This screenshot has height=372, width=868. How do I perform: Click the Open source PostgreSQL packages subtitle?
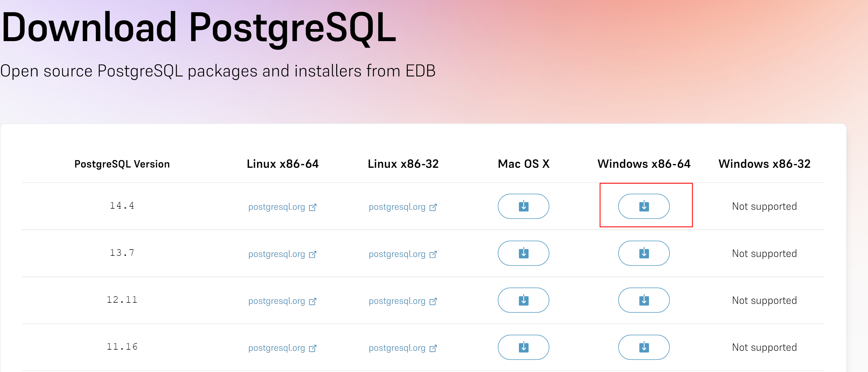click(x=218, y=71)
